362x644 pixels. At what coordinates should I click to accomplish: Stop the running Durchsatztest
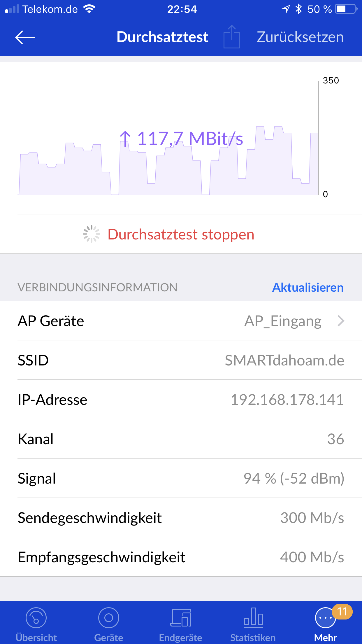pos(181,235)
